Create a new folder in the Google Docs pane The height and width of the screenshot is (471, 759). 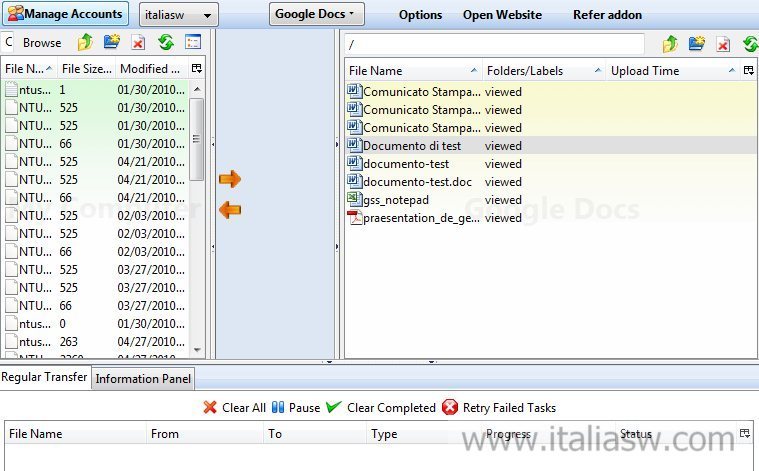(697, 45)
